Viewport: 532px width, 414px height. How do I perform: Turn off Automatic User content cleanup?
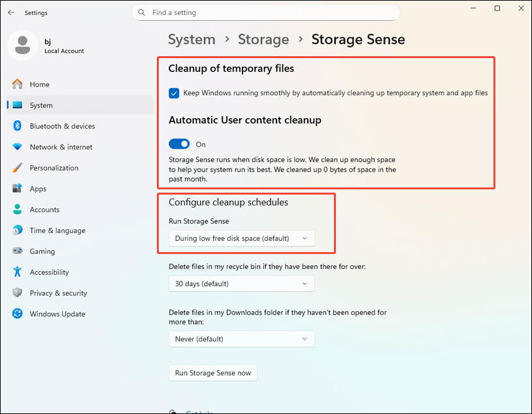[178, 144]
